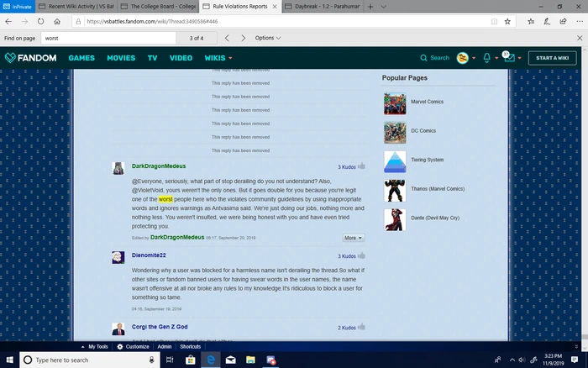The width and height of the screenshot is (588, 368).
Task: Open the volume control in system tray
Action: coord(522,360)
